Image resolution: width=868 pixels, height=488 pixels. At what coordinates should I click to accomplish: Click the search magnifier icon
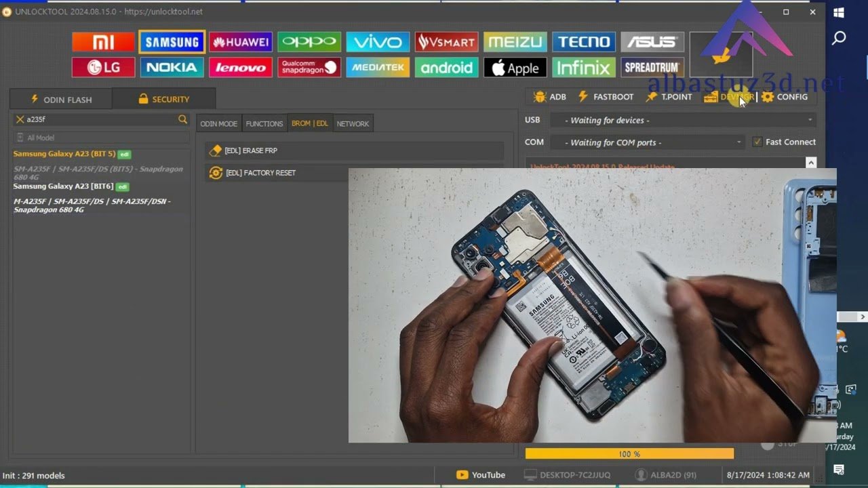[182, 119]
